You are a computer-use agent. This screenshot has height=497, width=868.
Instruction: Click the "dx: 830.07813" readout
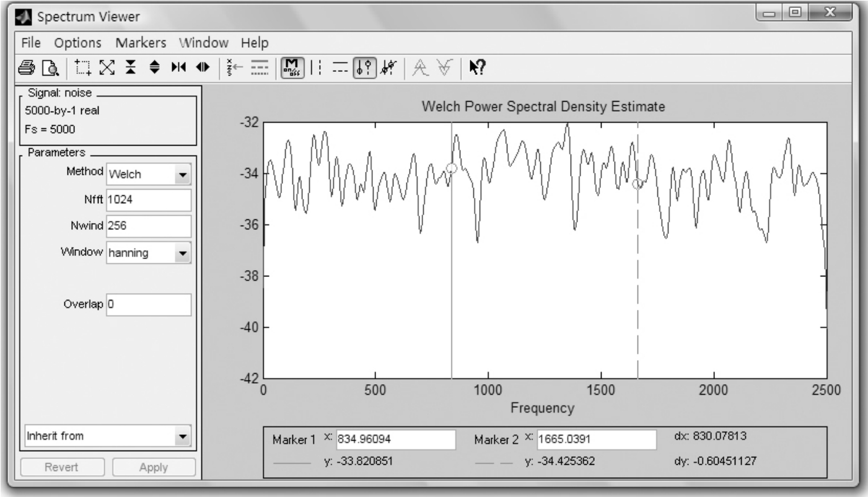709,436
